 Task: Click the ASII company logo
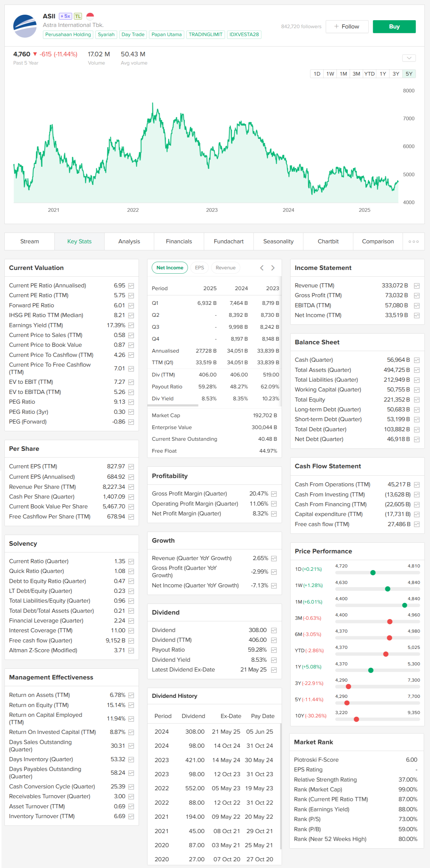pos(25,26)
